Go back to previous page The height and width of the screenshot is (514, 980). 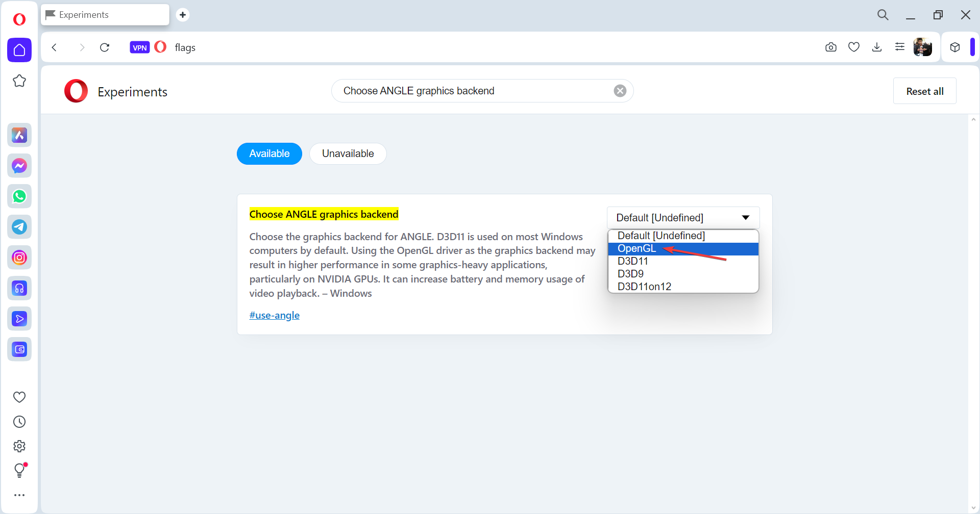click(x=54, y=47)
